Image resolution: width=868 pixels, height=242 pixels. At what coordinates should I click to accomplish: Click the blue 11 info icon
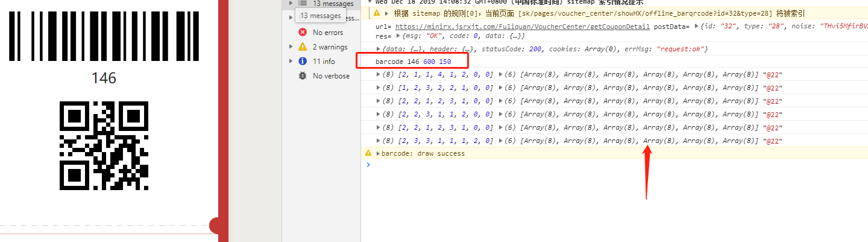pyautogui.click(x=303, y=62)
